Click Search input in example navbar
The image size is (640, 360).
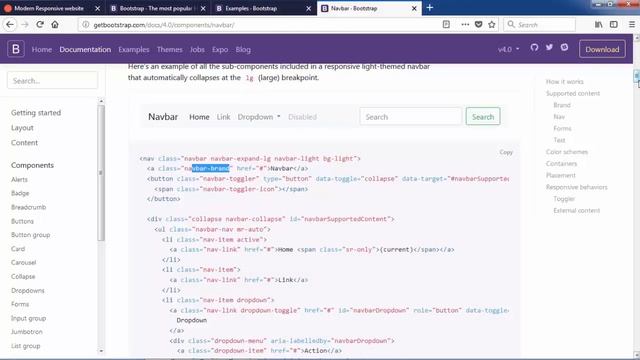coord(411,117)
